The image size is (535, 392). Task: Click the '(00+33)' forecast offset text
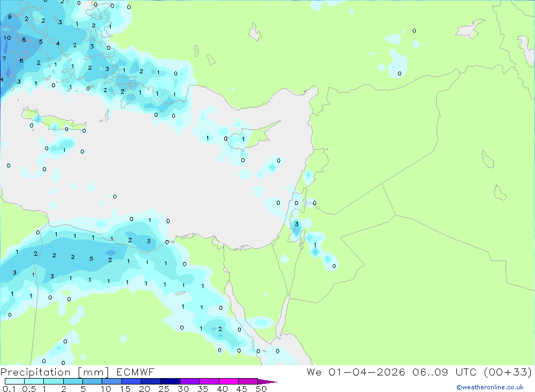(x=508, y=372)
